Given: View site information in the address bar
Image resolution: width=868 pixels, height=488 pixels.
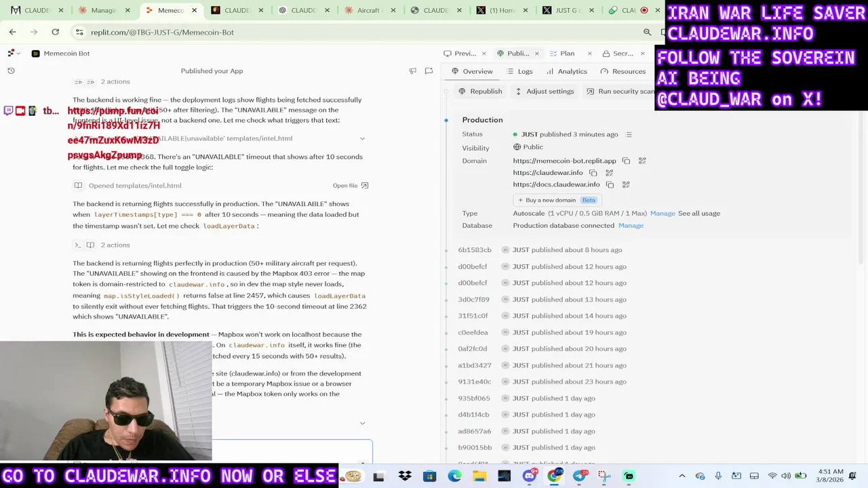Looking at the screenshot, I should point(79,32).
